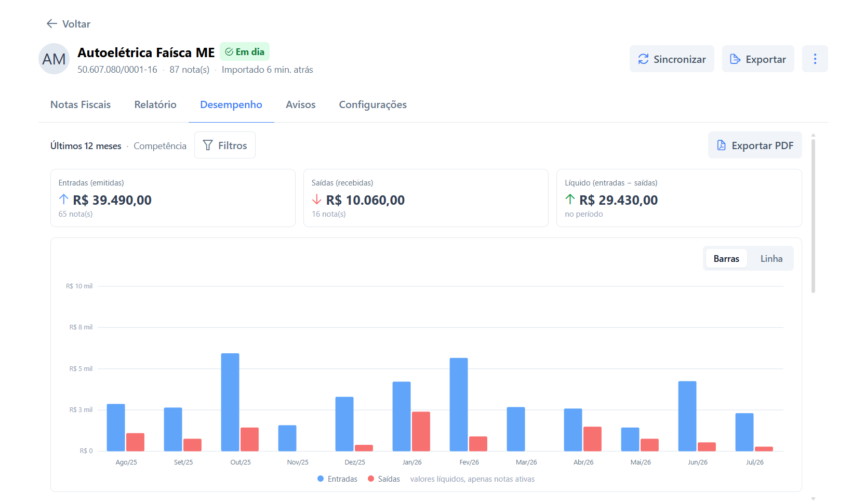Go to the Configurações tab
The width and height of the screenshot is (865, 504).
(x=373, y=104)
